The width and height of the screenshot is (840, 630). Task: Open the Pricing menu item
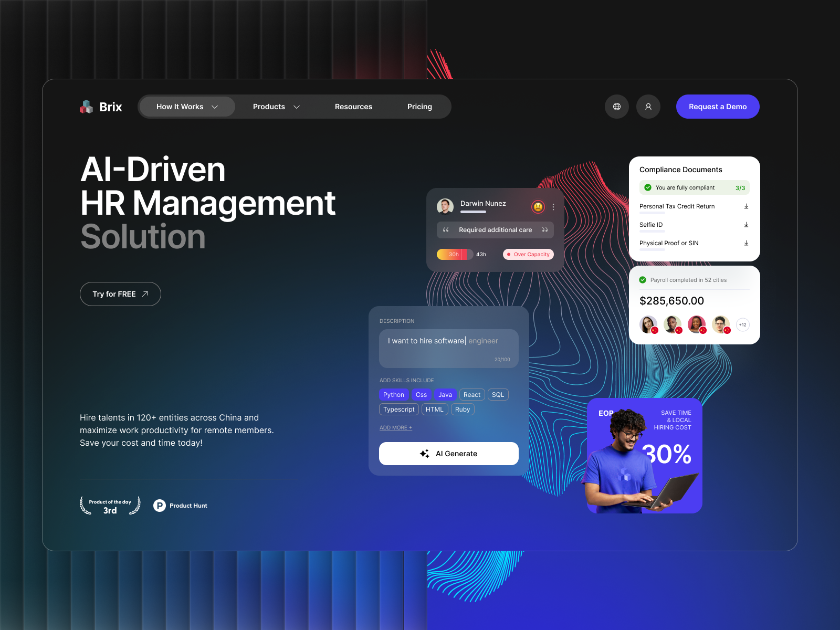pyautogui.click(x=419, y=107)
